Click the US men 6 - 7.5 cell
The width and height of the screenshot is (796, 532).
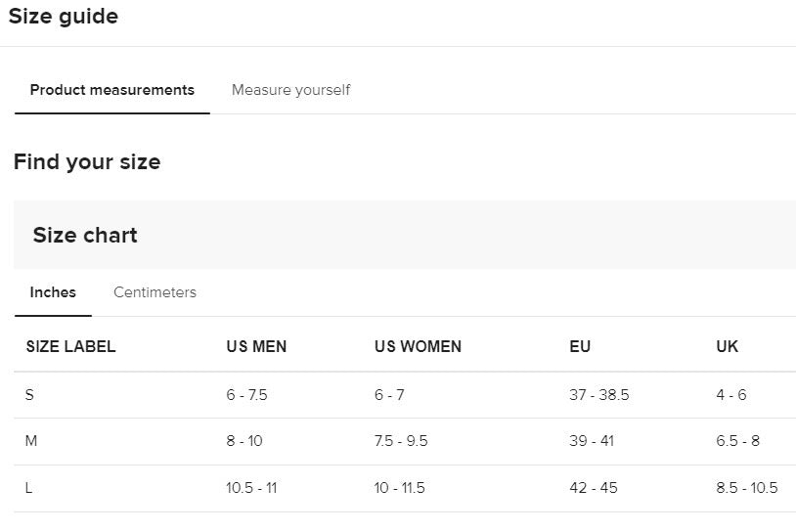click(x=246, y=395)
